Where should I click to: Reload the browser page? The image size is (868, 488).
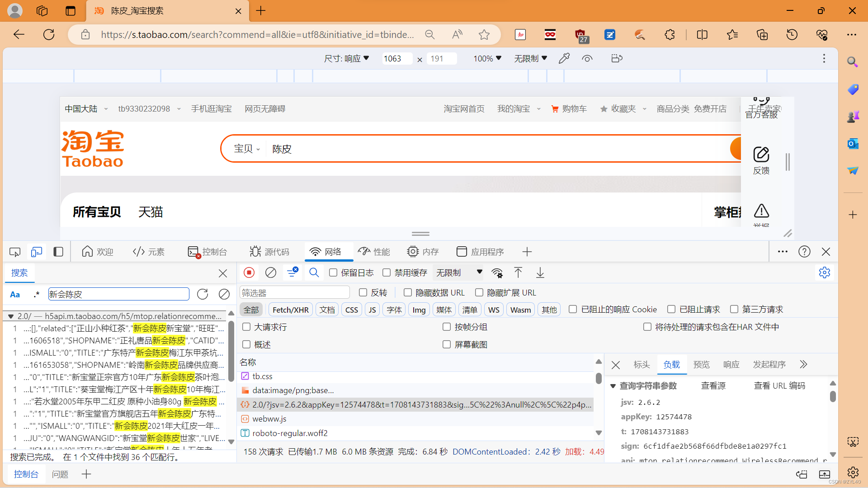49,34
